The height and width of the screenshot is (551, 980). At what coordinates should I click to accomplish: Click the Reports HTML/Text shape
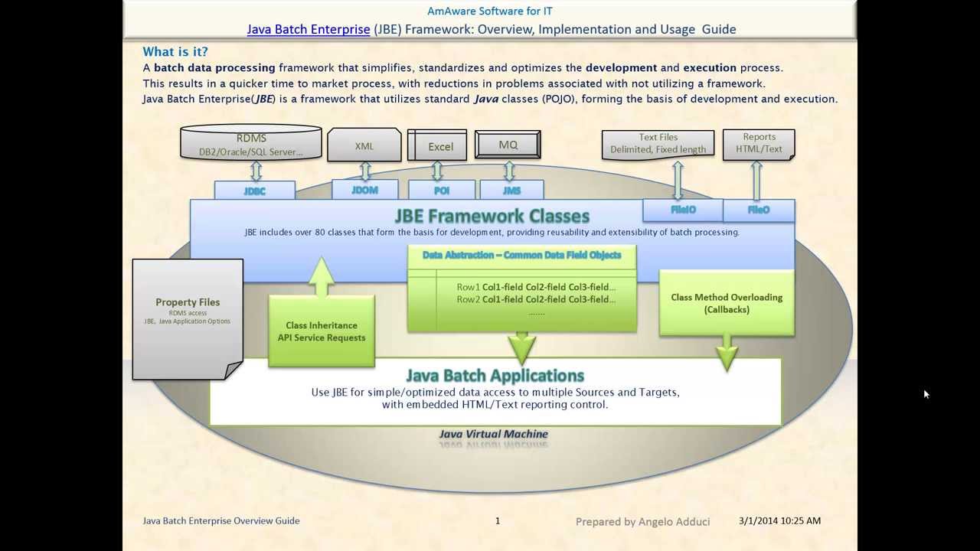[759, 144]
